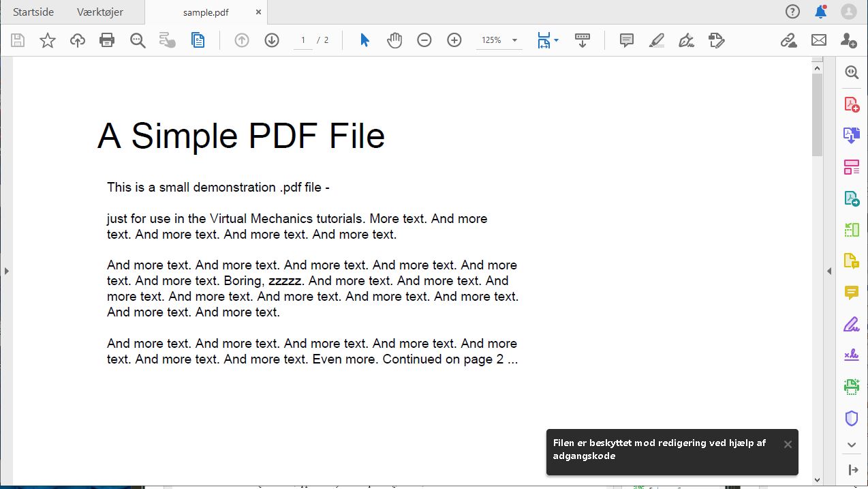Open Export PDF tool in sidebar
Image resolution: width=868 pixels, height=489 pixels.
coord(852,135)
